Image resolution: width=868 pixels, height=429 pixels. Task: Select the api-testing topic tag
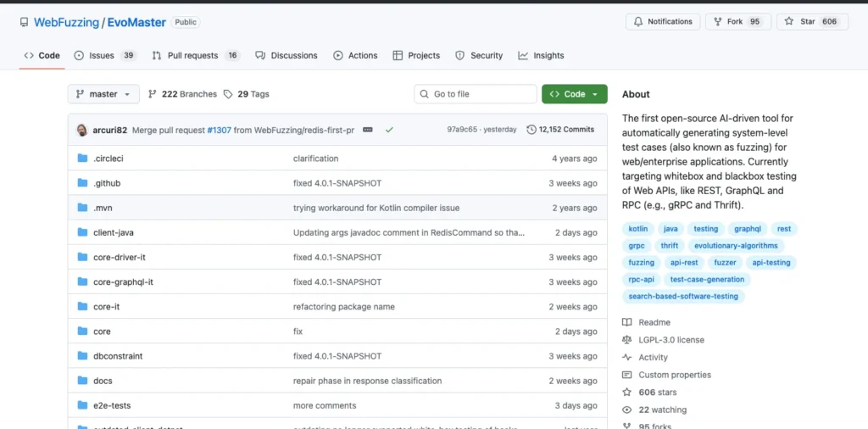pyautogui.click(x=771, y=262)
